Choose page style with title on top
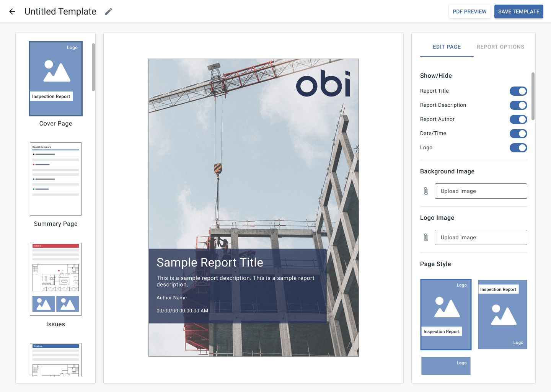Screen dimensions: 551x392 point(502,314)
